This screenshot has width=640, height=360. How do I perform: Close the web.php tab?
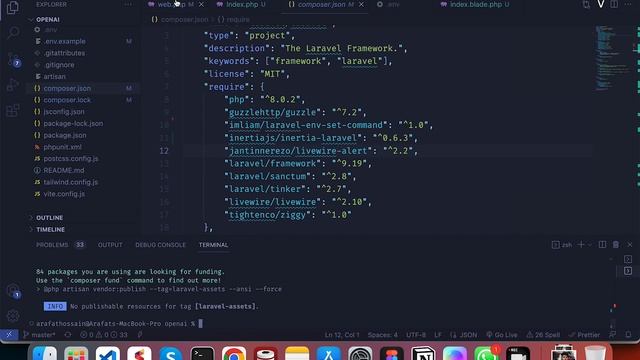click(201, 4)
